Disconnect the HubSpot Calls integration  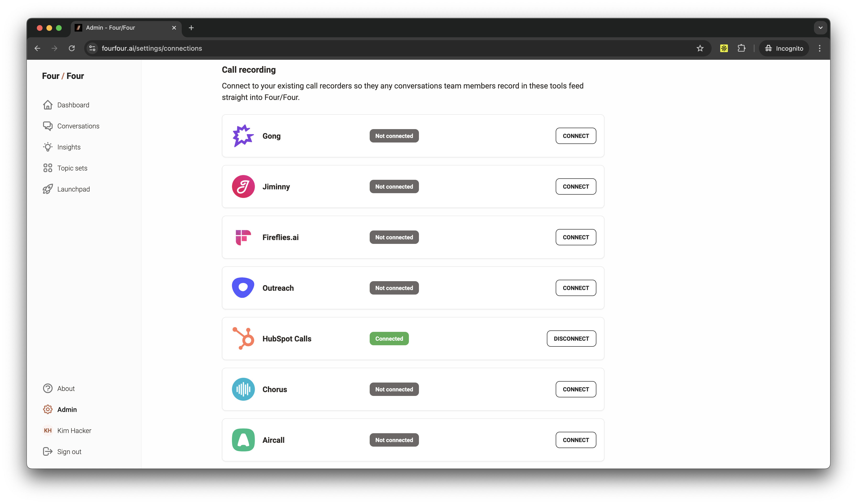pyautogui.click(x=571, y=338)
